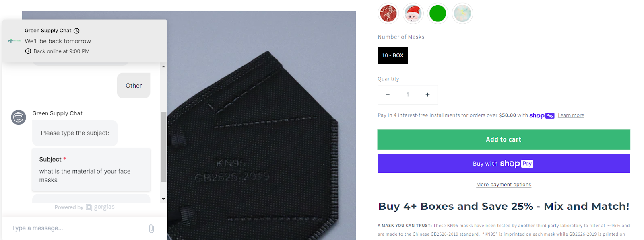Click the gorgias logo in chat footer

click(100, 207)
